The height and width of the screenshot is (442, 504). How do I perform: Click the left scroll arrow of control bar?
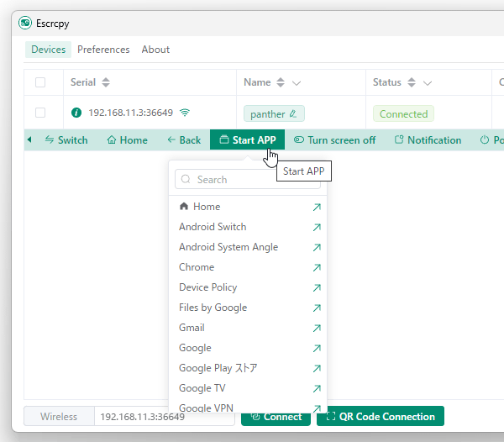tap(29, 139)
